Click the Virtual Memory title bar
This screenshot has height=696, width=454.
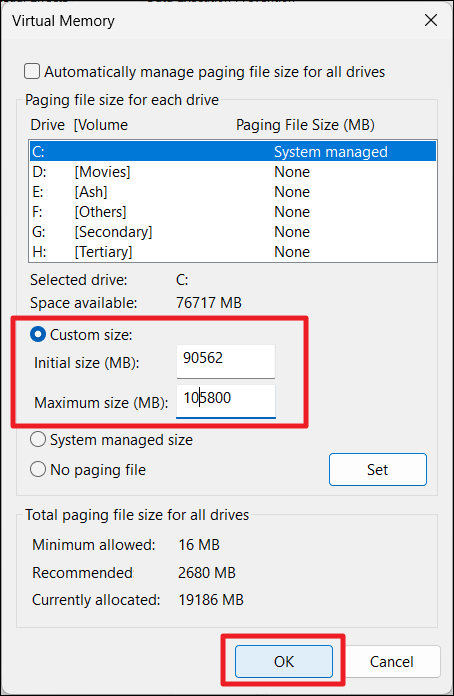[63, 20]
